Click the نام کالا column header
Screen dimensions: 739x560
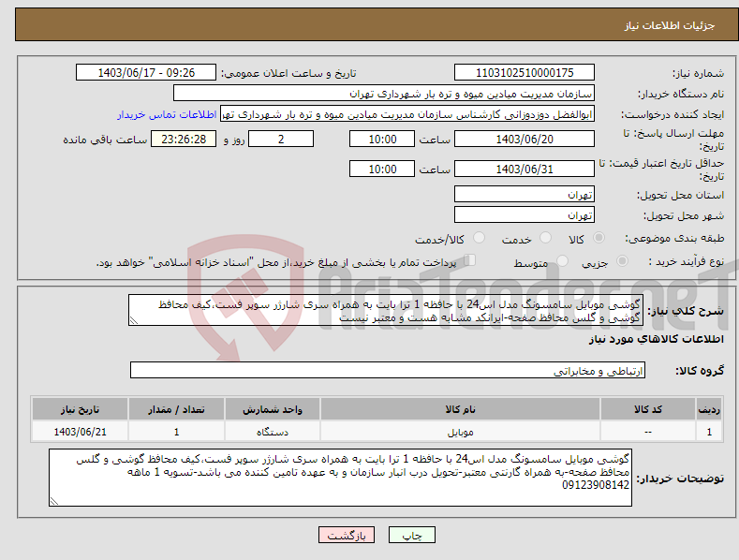tap(460, 409)
